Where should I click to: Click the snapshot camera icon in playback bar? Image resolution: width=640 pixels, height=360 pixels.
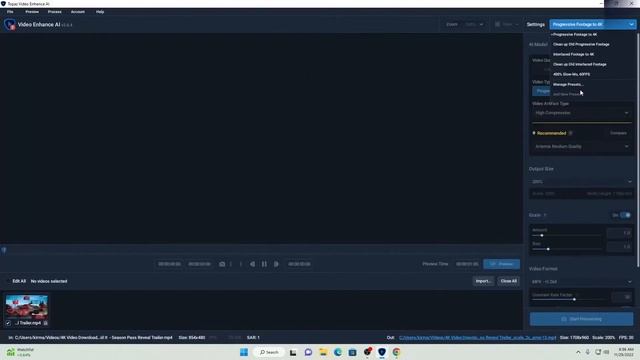point(222,264)
